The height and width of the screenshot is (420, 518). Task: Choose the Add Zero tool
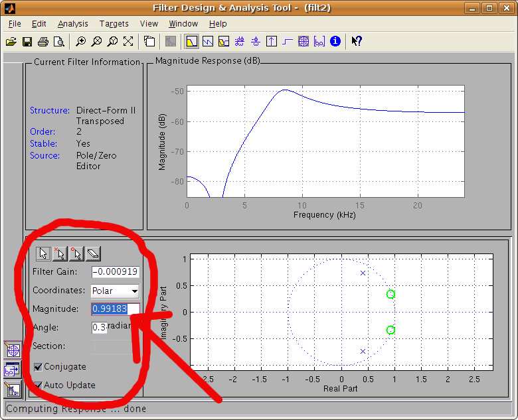click(76, 253)
